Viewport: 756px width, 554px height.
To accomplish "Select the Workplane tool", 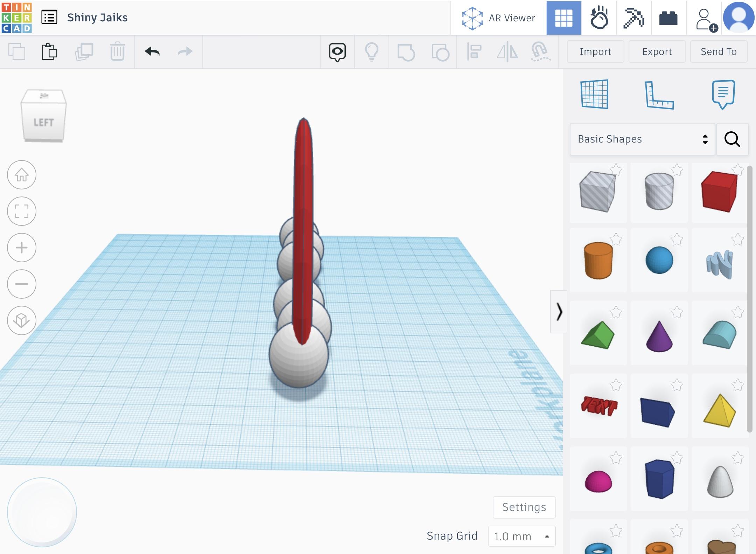I will tap(594, 95).
